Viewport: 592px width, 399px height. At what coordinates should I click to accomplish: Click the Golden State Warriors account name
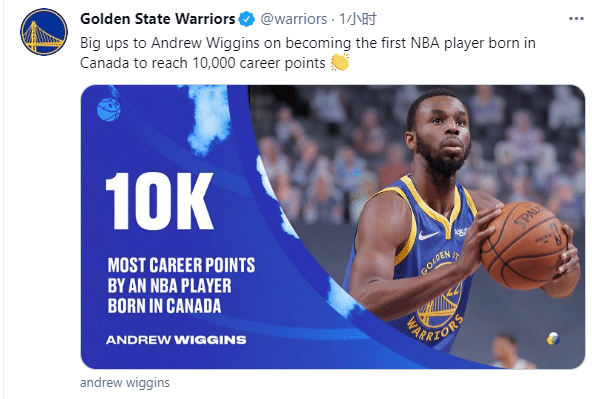tap(157, 19)
